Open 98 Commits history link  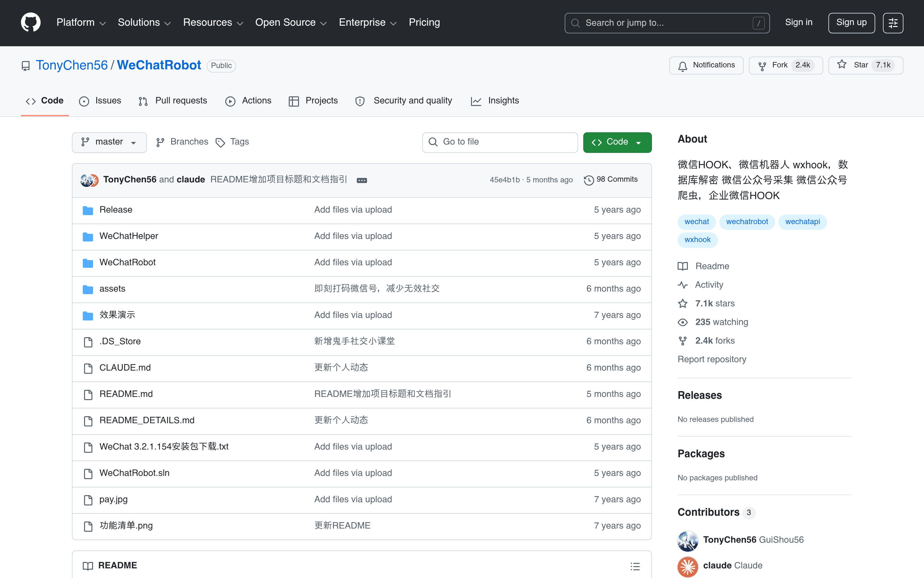(x=611, y=180)
